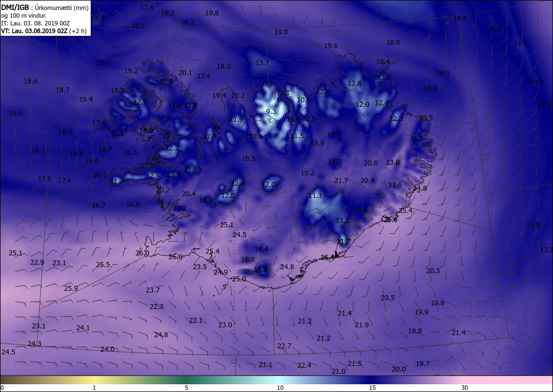Screen dimensions: 553x392
Task: Click the 23.7 value label
Action: pos(153,290)
